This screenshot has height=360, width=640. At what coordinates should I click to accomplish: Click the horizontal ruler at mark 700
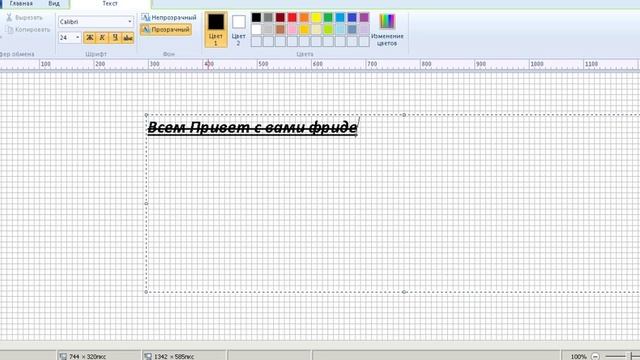point(372,64)
